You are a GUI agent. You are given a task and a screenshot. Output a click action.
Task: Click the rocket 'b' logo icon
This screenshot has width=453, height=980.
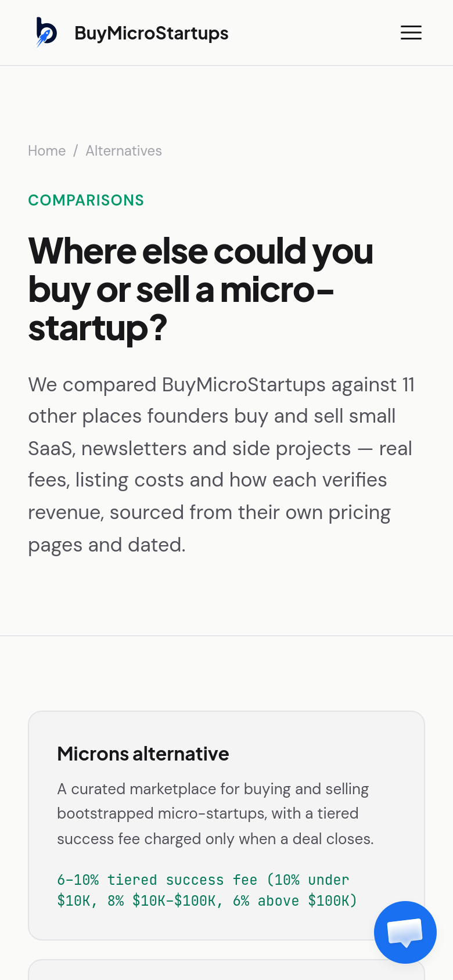[x=46, y=33]
